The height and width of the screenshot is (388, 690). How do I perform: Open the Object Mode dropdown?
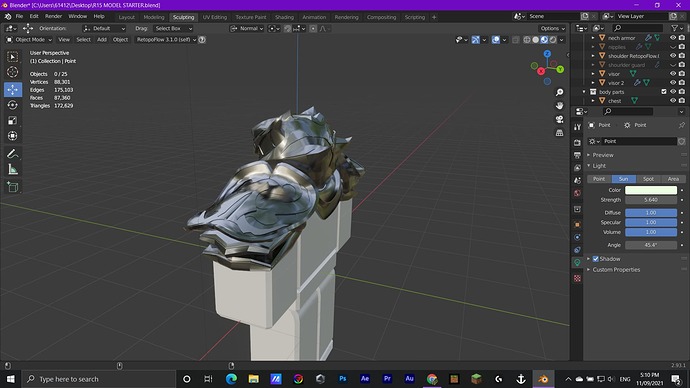(x=29, y=40)
